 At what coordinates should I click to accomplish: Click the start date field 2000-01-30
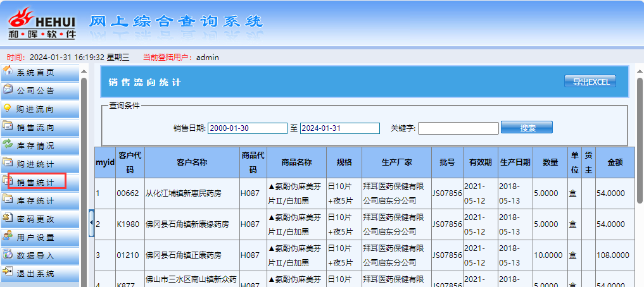[247, 128]
